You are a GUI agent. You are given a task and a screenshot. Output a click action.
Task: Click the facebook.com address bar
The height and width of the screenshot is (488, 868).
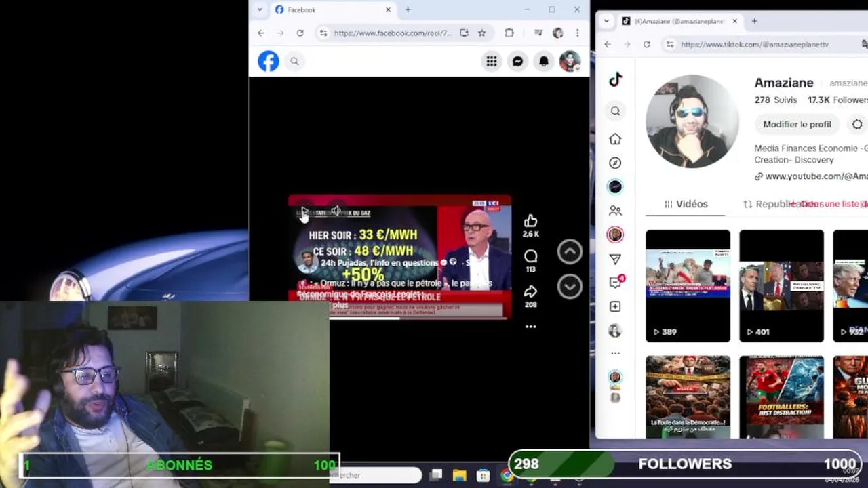pos(393,33)
